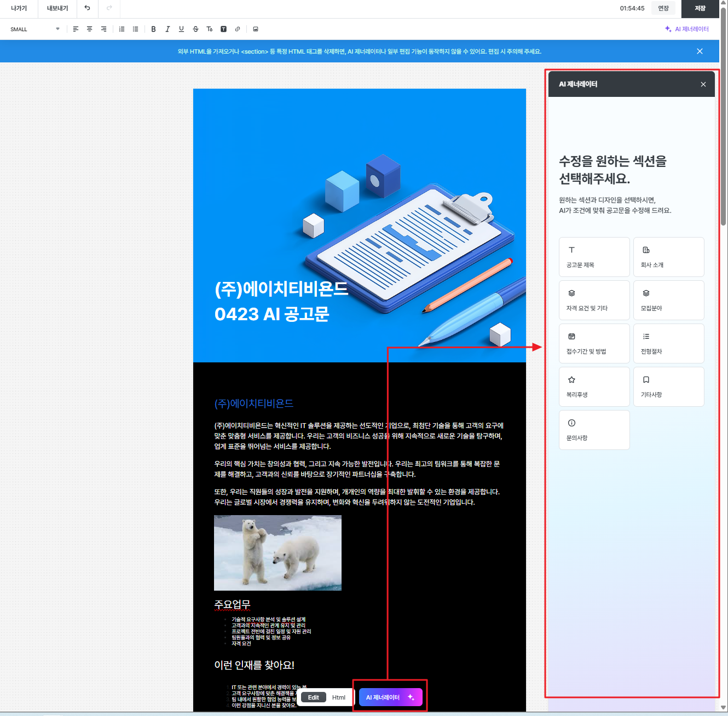The image size is (728, 716).
Task: Apply strikethrough formatting
Action: [x=195, y=29]
